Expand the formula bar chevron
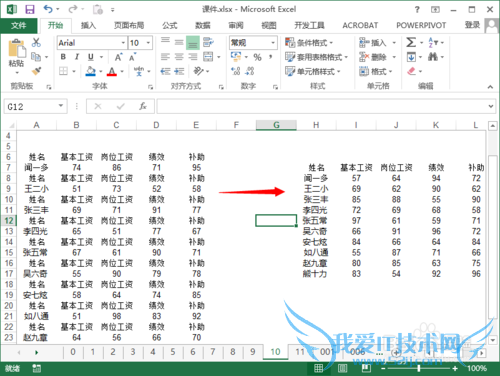 pyautogui.click(x=491, y=106)
